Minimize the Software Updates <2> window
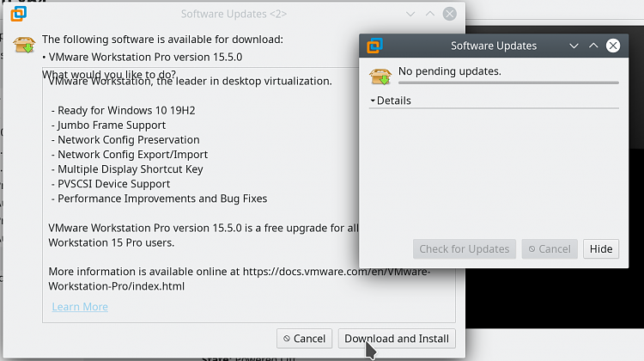 410,14
